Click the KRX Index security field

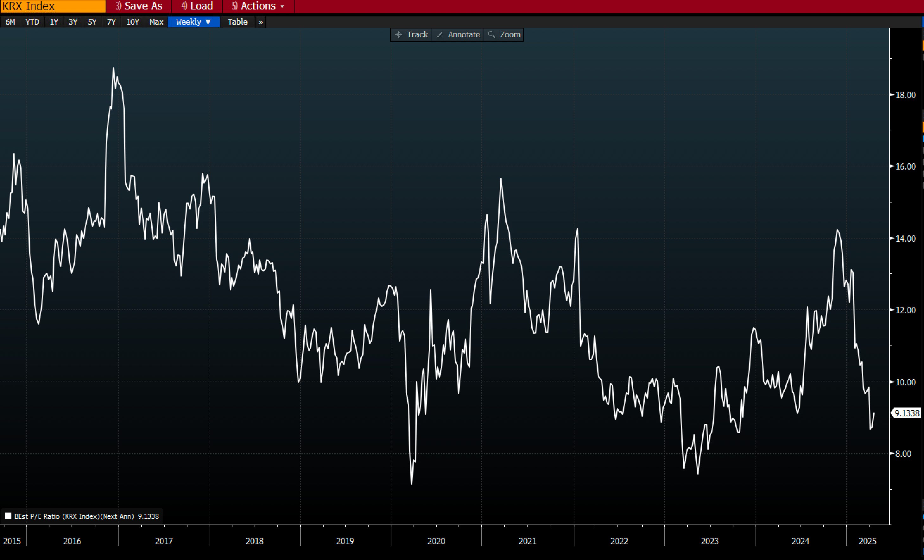(x=53, y=6)
